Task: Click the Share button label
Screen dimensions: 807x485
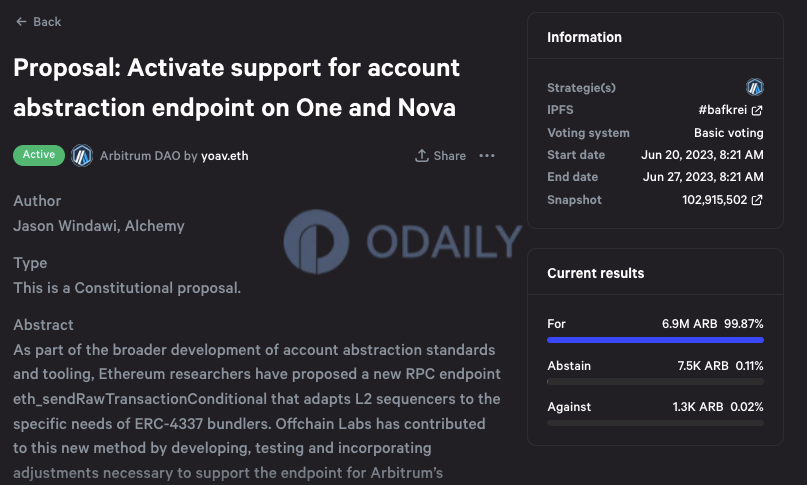Action: pyautogui.click(x=449, y=155)
